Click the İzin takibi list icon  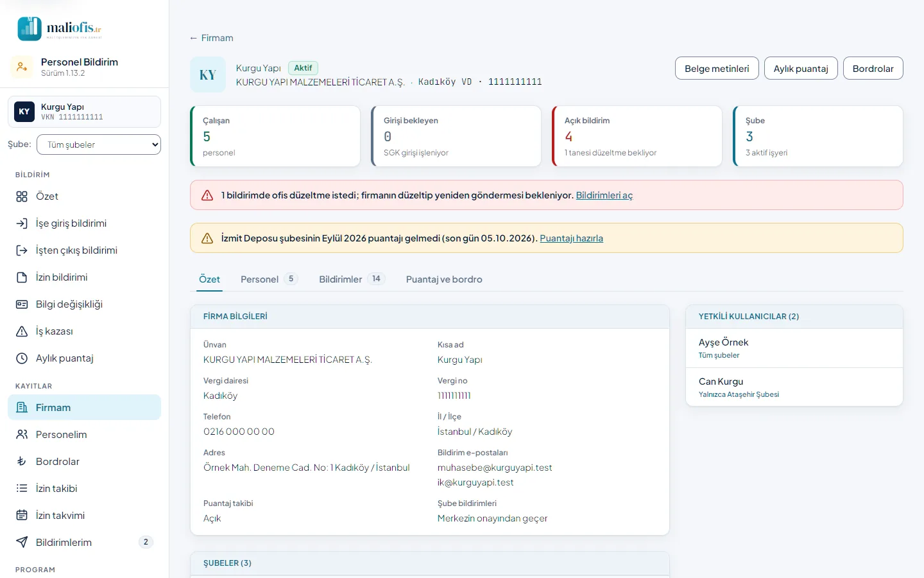point(22,488)
